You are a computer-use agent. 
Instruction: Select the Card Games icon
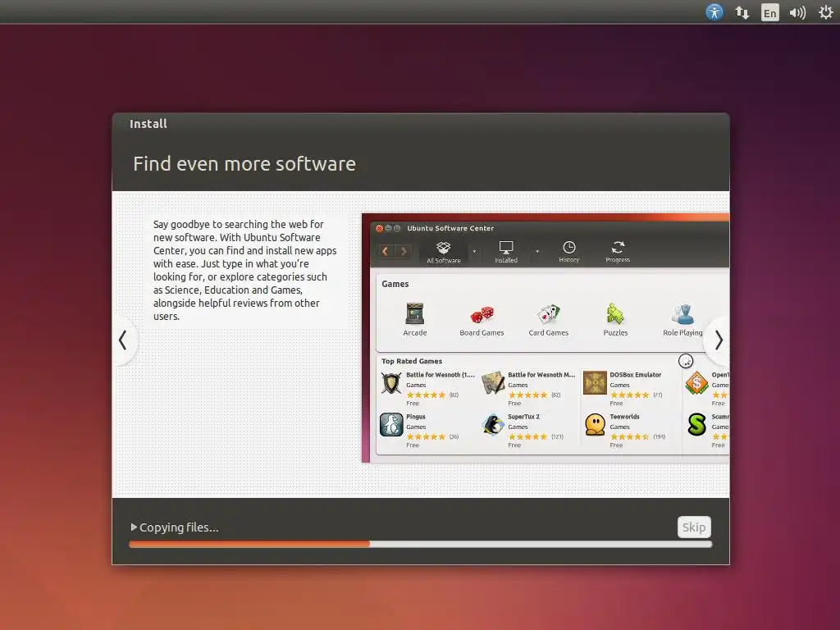549,314
